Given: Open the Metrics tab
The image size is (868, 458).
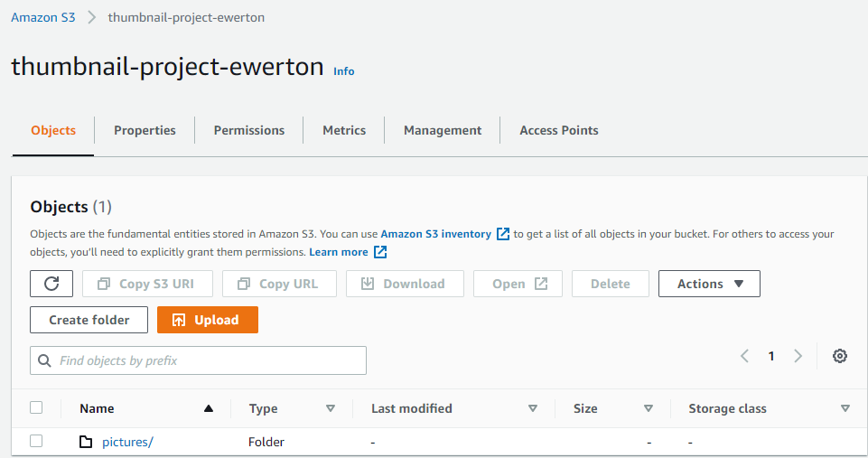Looking at the screenshot, I should point(344,130).
